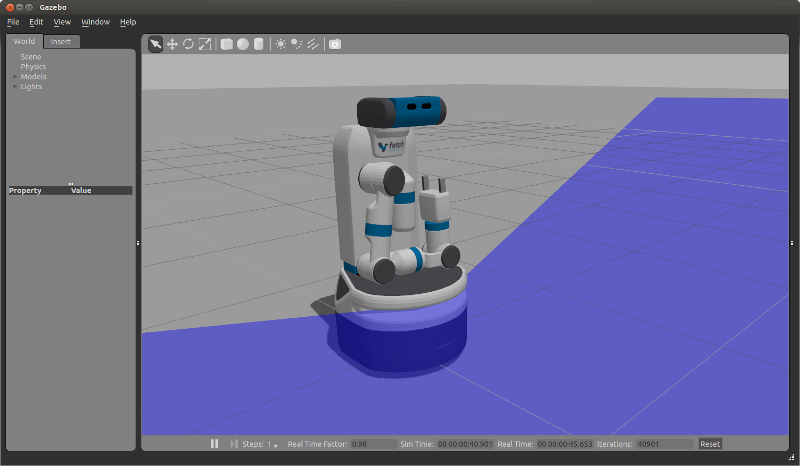Select the Models tree item label
Screen dimensions: 800x466
click(x=33, y=77)
